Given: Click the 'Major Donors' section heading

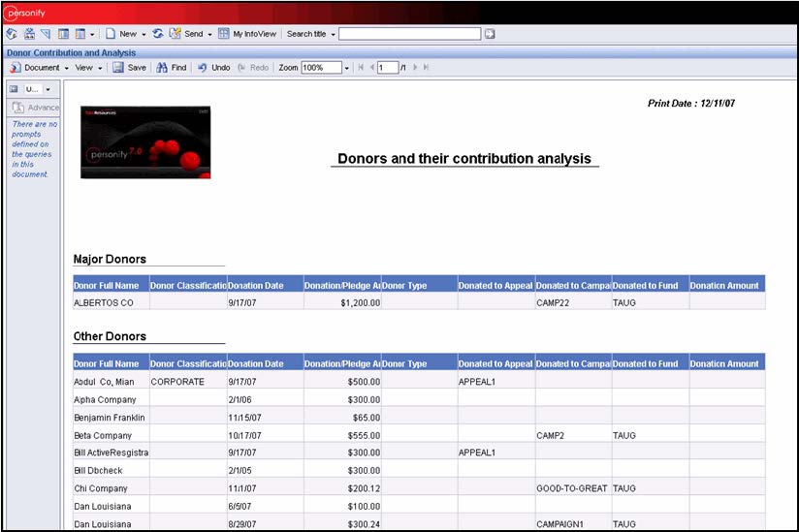Looking at the screenshot, I should point(110,259).
